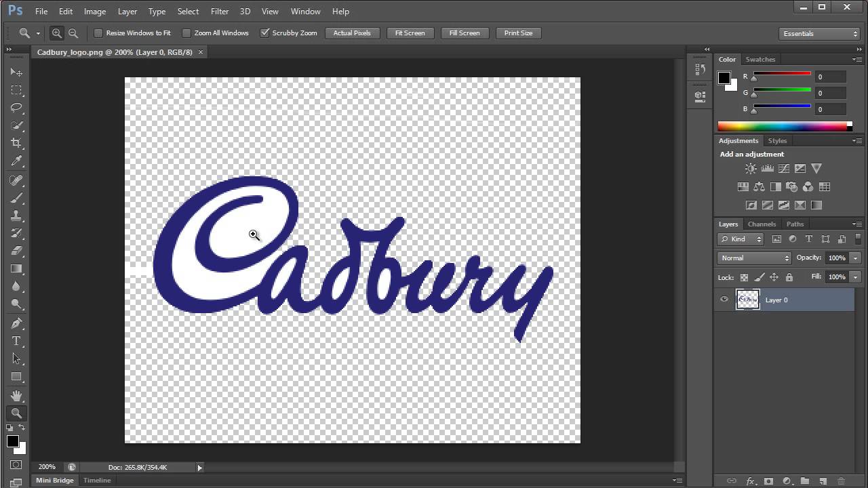Toggle lock transparent pixels

point(744,277)
